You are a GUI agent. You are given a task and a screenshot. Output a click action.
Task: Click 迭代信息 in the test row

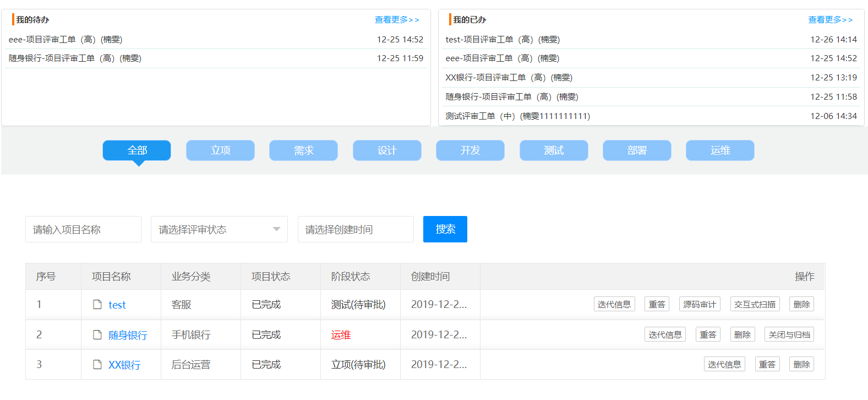pos(614,304)
